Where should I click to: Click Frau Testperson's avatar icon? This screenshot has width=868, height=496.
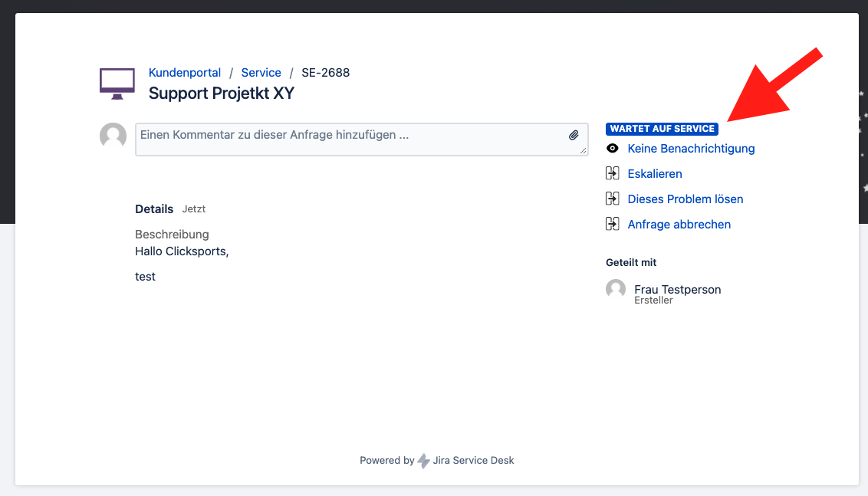pyautogui.click(x=616, y=290)
